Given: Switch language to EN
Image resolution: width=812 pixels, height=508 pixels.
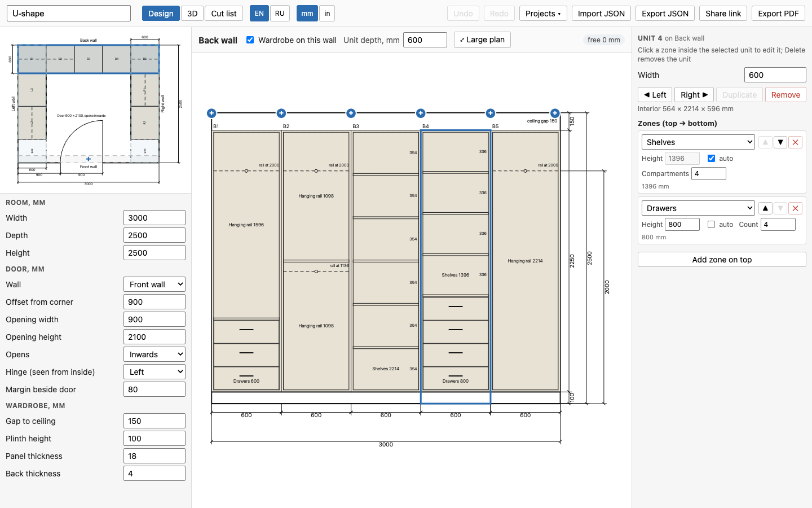Looking at the screenshot, I should click(x=259, y=14).
